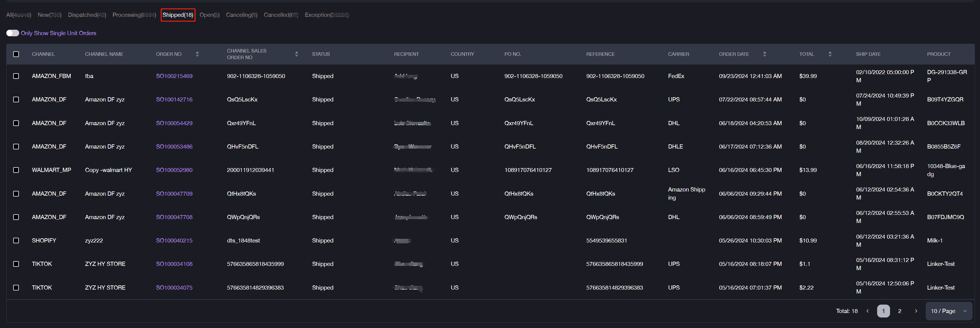Open order SO100215469 link
The height and width of the screenshot is (328, 980).
pos(174,76)
